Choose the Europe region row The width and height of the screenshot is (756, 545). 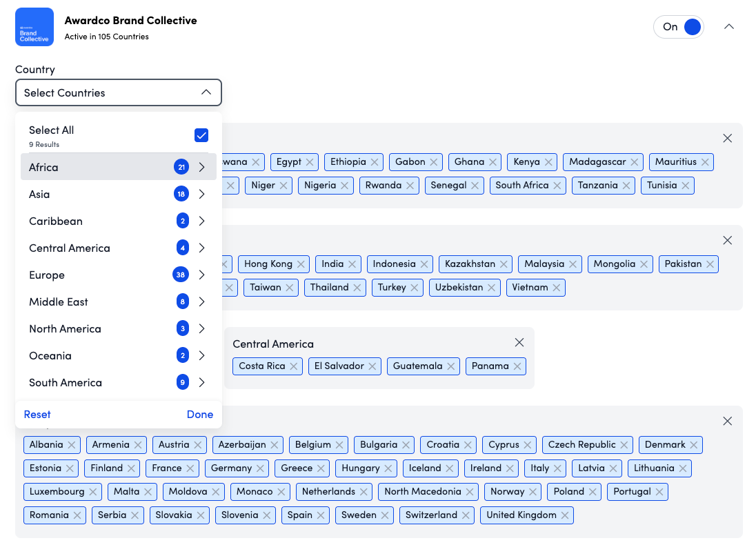(119, 275)
